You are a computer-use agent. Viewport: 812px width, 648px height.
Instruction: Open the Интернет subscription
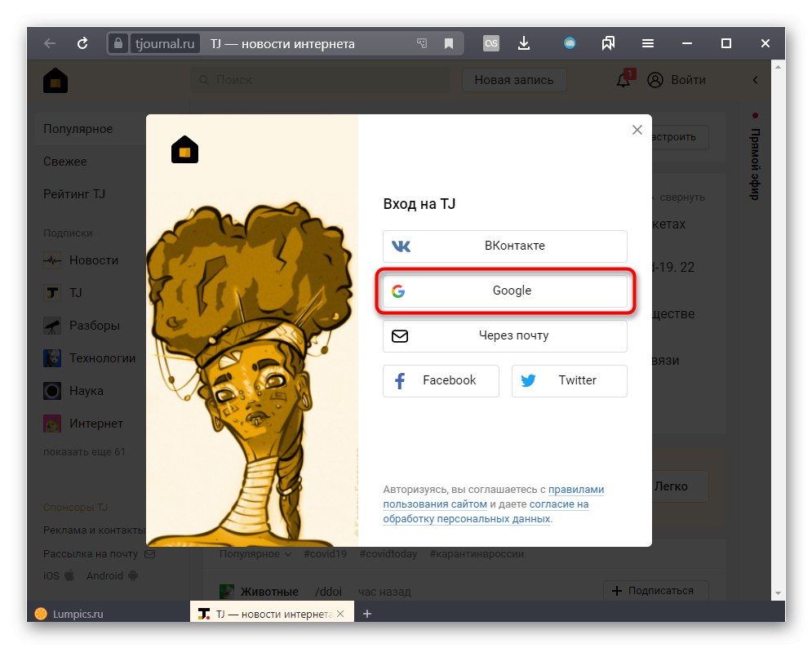96,424
